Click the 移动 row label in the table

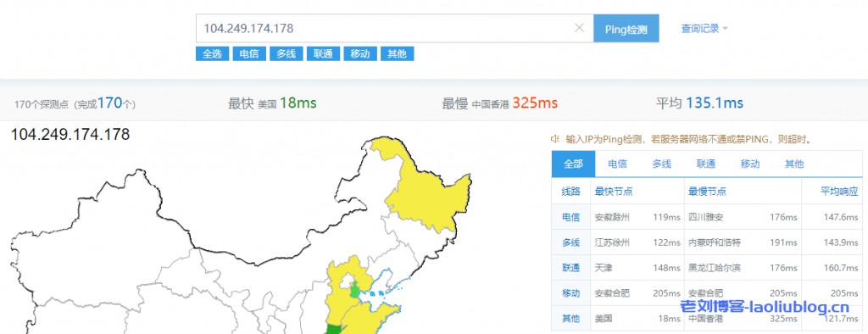[571, 293]
